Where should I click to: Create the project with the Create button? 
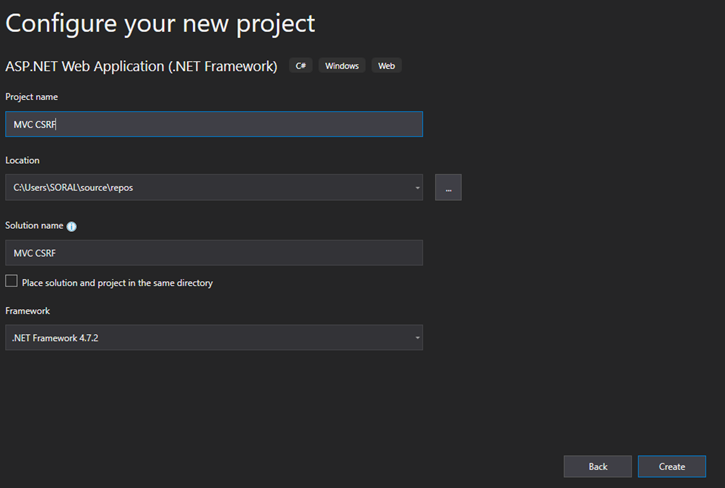coord(672,466)
